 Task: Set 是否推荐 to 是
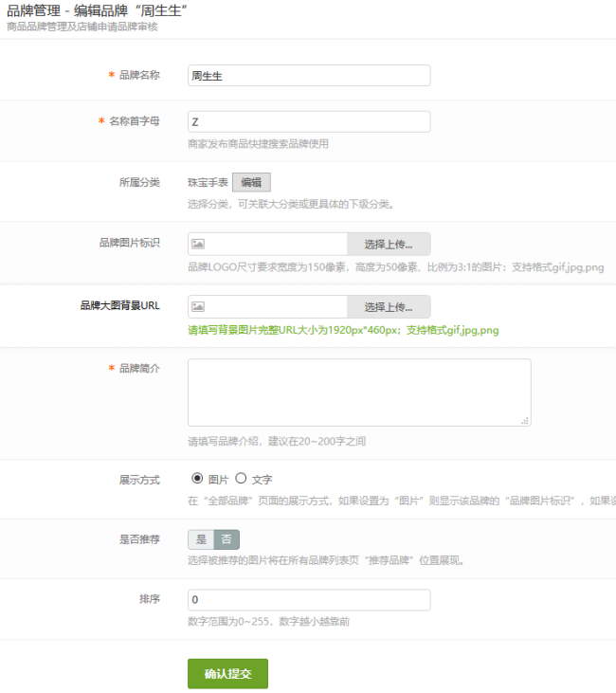201,539
